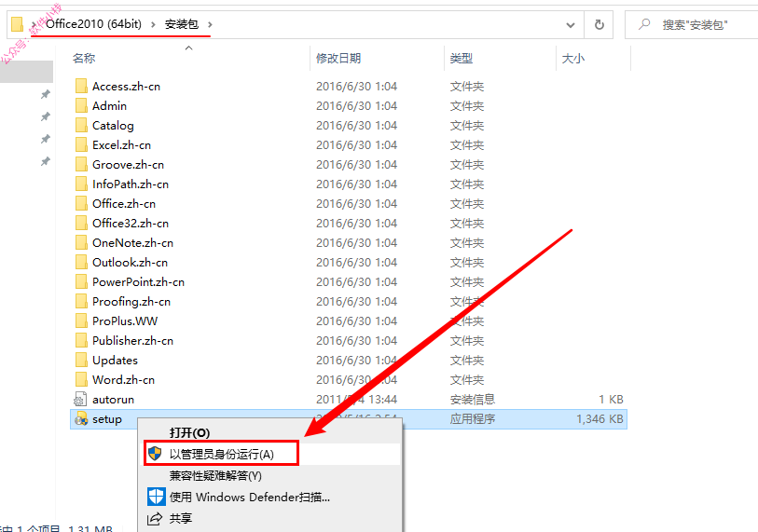Select the Proofing.zh-cn folder icon

pos(81,302)
